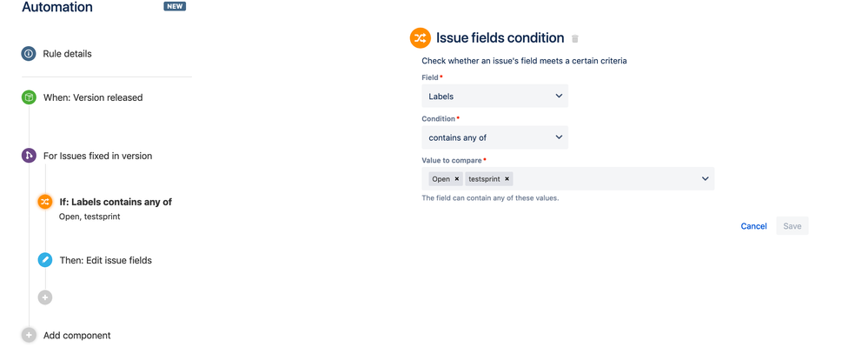Click the plus icon beside Add component
The image size is (868, 354).
29,335
